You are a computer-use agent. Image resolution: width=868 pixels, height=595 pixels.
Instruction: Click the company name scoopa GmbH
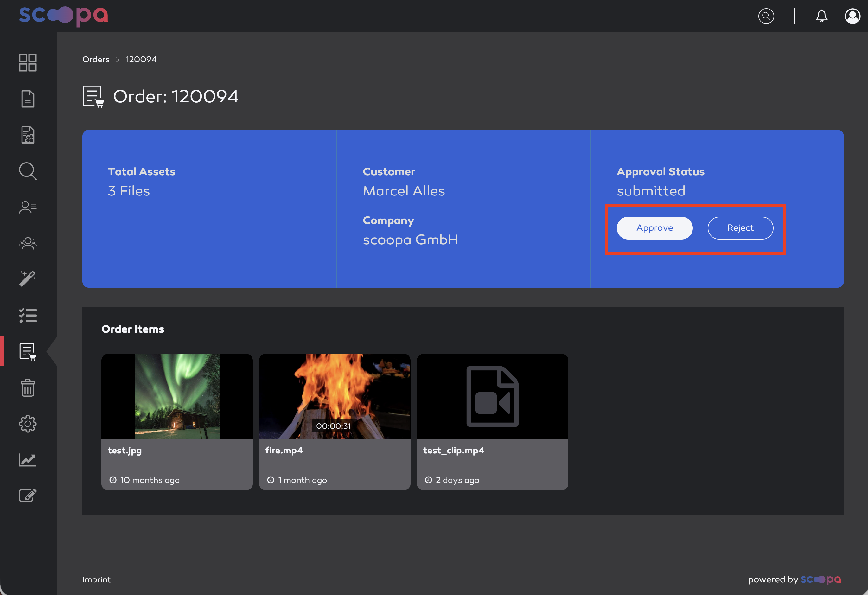click(x=410, y=240)
